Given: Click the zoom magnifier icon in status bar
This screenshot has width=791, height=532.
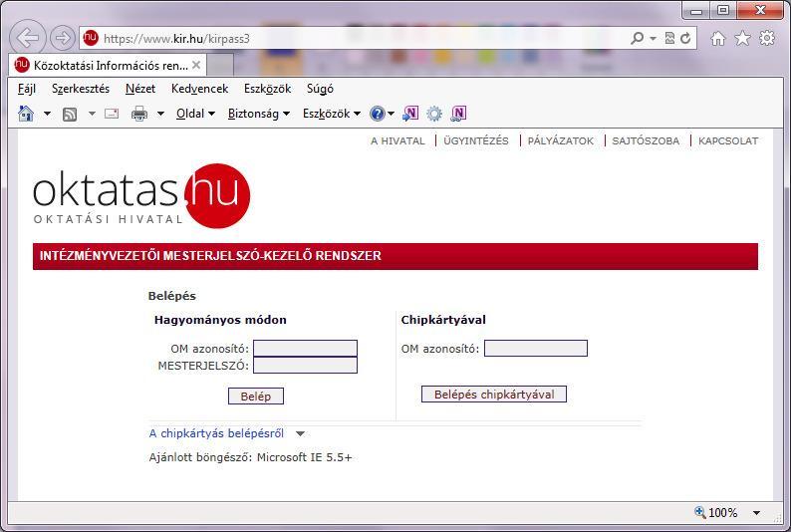Looking at the screenshot, I should (x=699, y=512).
